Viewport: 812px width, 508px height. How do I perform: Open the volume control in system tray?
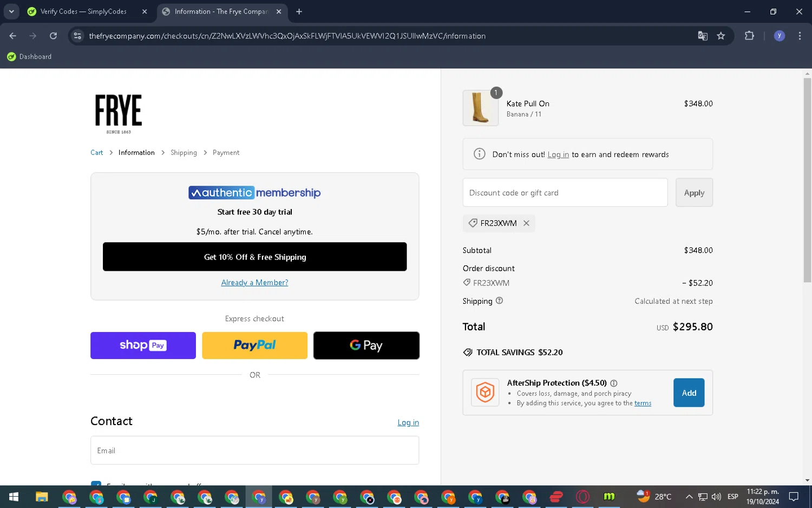pos(716,497)
